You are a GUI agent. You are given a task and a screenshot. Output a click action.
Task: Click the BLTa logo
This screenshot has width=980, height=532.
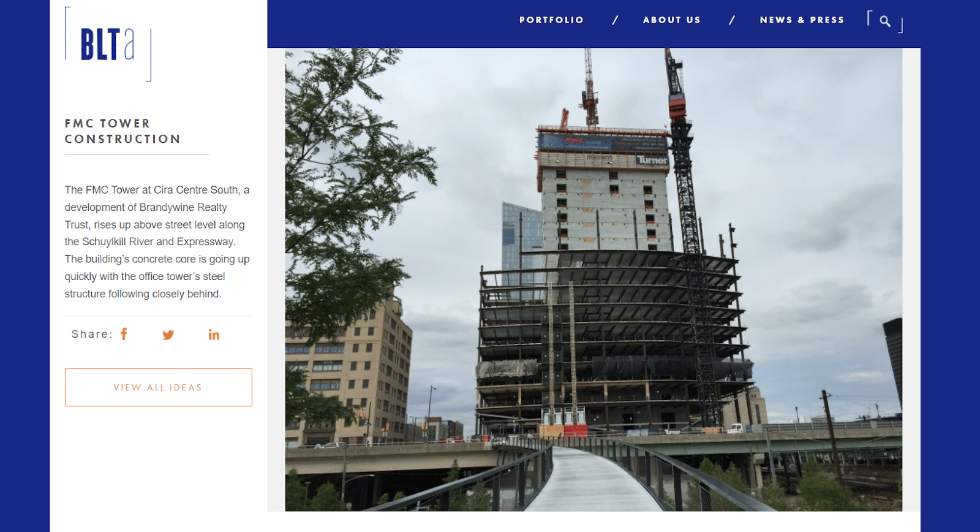pos(108,44)
